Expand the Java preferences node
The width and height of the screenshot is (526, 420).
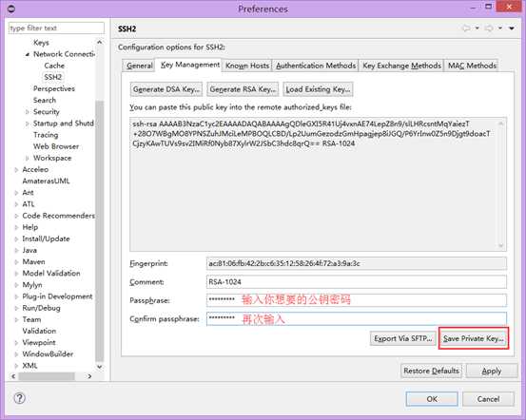point(16,251)
